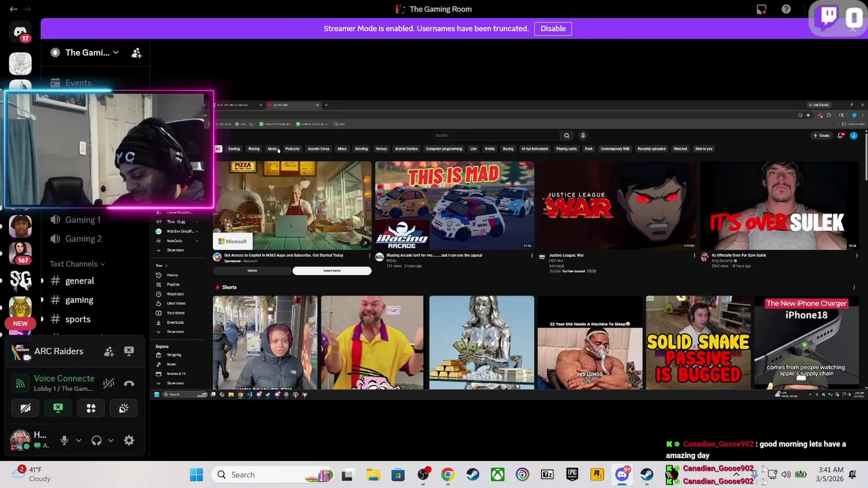The image size is (868, 488).
Task: Click Voice Connected status text
Action: (x=64, y=378)
